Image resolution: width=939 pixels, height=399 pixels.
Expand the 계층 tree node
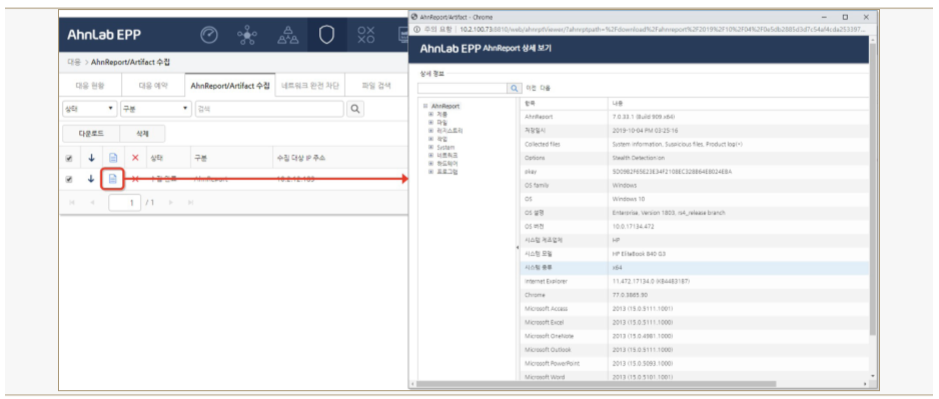point(430,113)
